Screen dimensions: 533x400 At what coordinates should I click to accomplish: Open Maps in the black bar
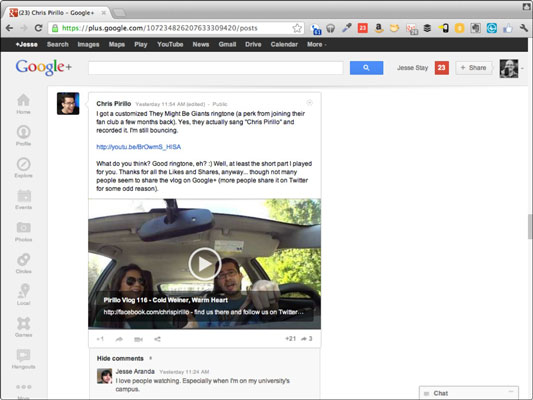point(117,45)
